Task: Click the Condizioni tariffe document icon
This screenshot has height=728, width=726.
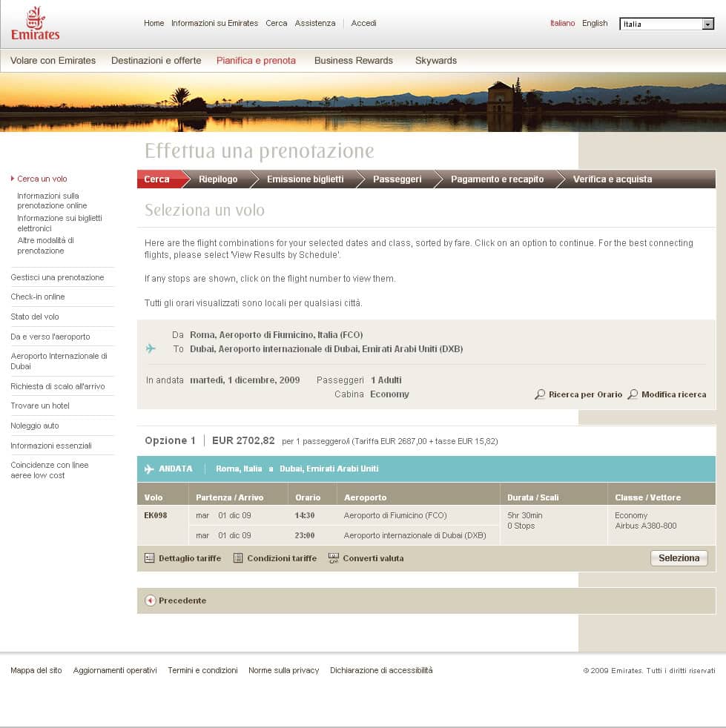Action: [x=238, y=558]
